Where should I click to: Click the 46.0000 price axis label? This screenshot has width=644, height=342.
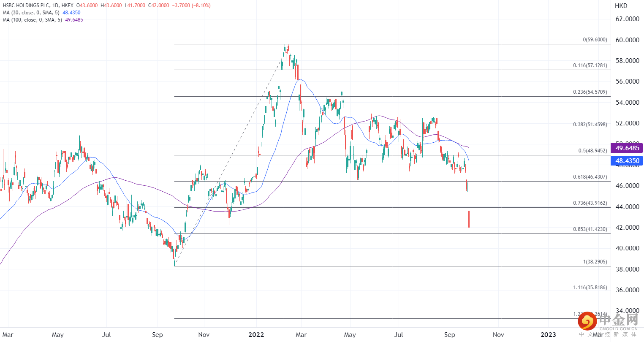627,186
